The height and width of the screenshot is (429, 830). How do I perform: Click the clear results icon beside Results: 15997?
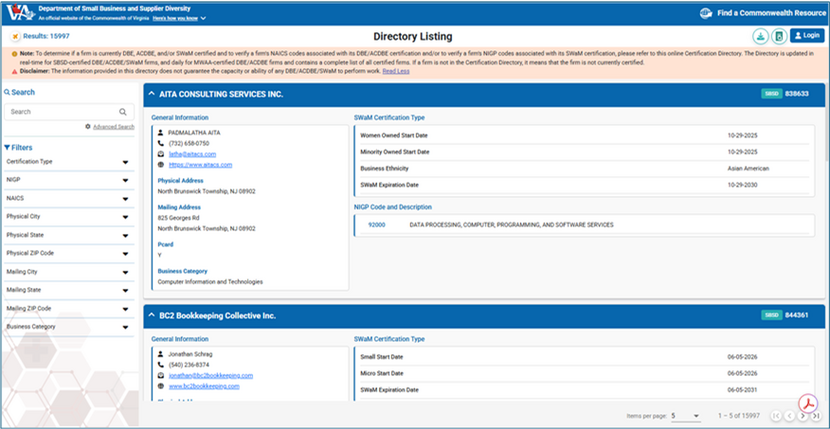click(x=15, y=36)
